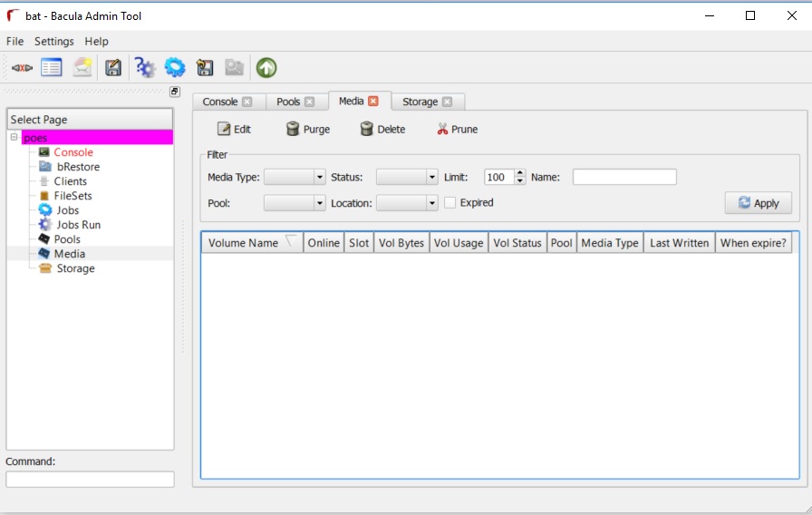Close the Media tab

pyautogui.click(x=373, y=101)
